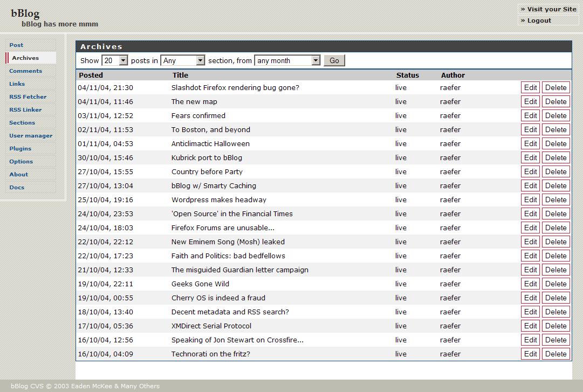583x392 pixels.
Task: Delete 'bBlog w/ Smarty Caching' post
Action: (x=556, y=186)
